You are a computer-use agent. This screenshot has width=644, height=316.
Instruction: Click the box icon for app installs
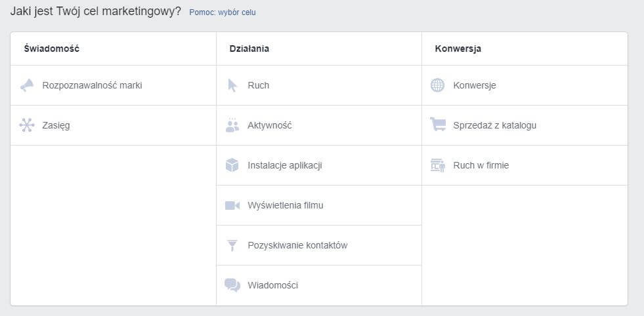pyautogui.click(x=232, y=165)
